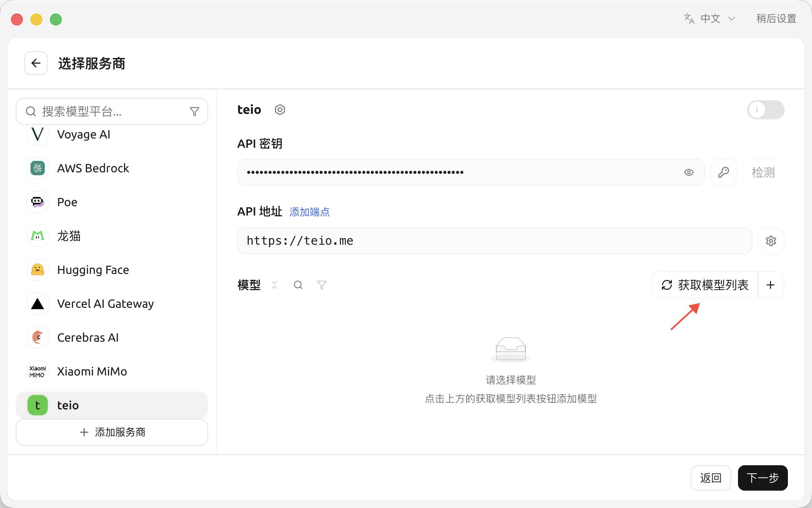Collapse the 模型 list with the chevron icon
Screen dimensions: 812x508
pos(274,285)
